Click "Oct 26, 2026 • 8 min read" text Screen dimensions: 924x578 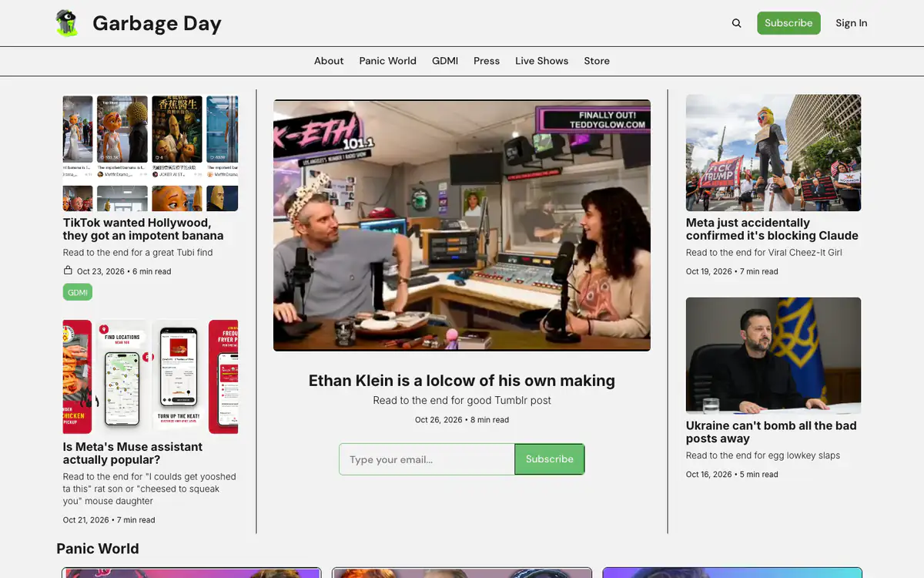(x=462, y=420)
